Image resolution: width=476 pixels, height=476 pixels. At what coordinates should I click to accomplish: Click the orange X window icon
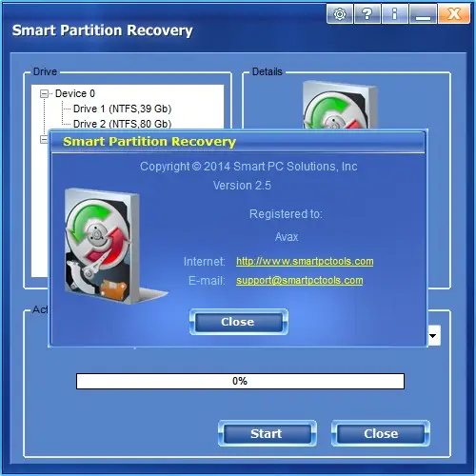[454, 14]
